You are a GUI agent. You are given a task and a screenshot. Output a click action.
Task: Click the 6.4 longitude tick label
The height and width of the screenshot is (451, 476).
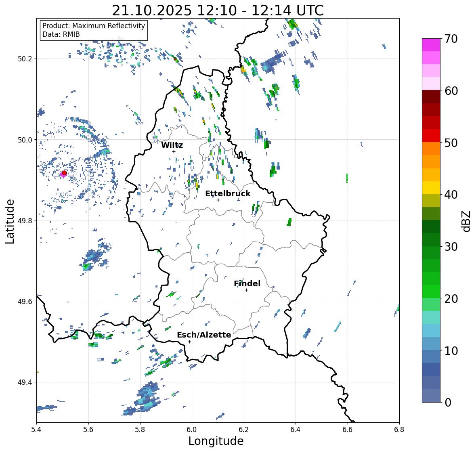coord(296,429)
